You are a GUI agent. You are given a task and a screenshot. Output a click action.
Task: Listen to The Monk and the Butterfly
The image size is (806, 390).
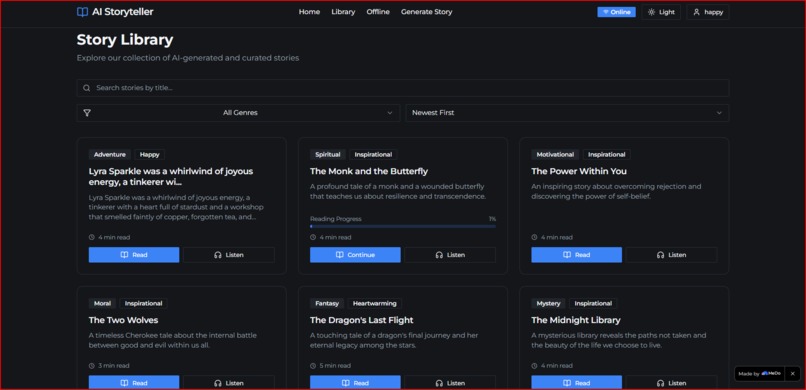click(x=450, y=255)
